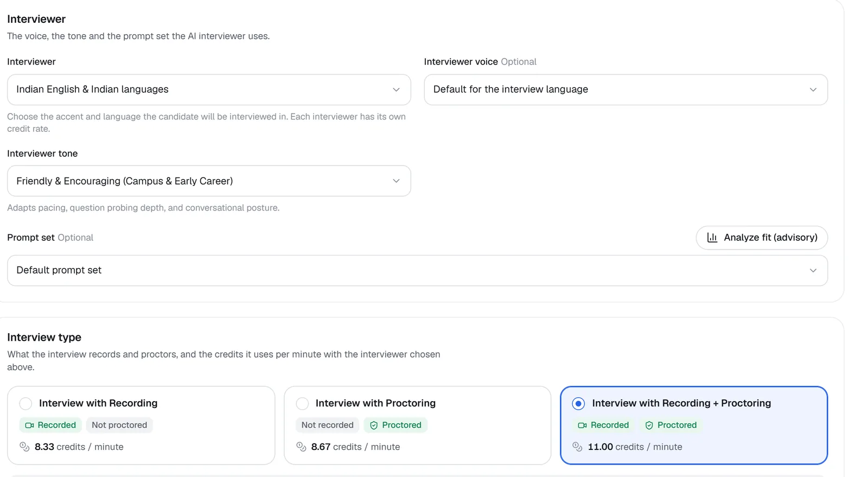The image size is (868, 477).
Task: Click chevron in Friendly & Encouraging dropdown
Action: [396, 181]
